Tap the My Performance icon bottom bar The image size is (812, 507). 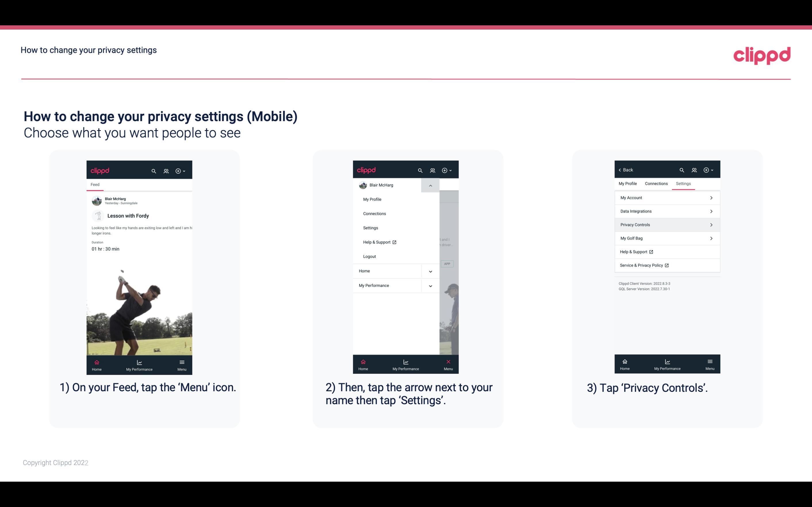139,364
